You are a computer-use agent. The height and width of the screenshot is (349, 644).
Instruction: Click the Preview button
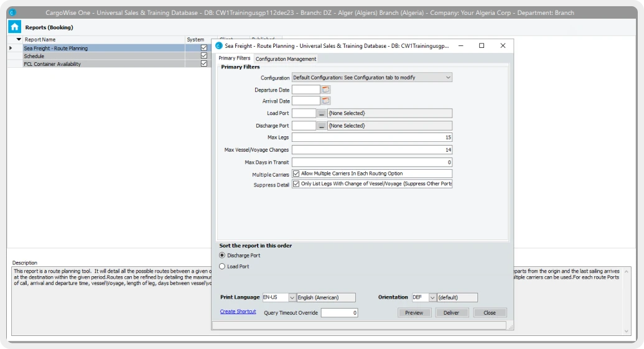414,313
